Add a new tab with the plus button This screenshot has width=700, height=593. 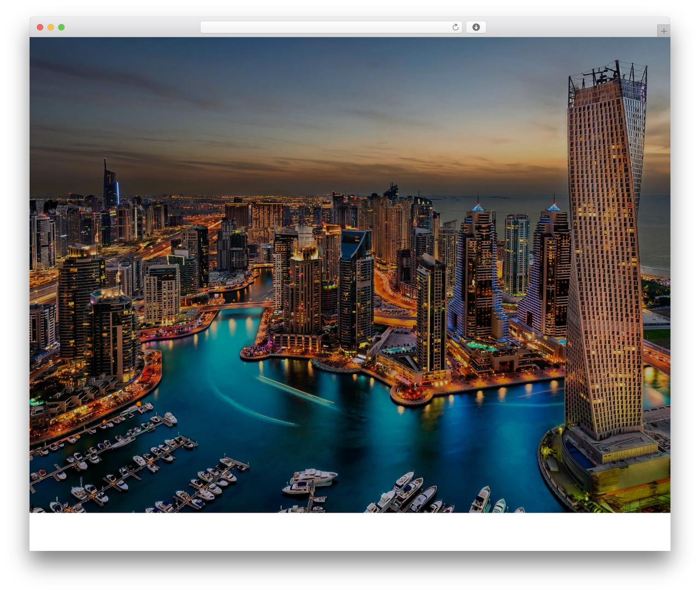coord(663,31)
